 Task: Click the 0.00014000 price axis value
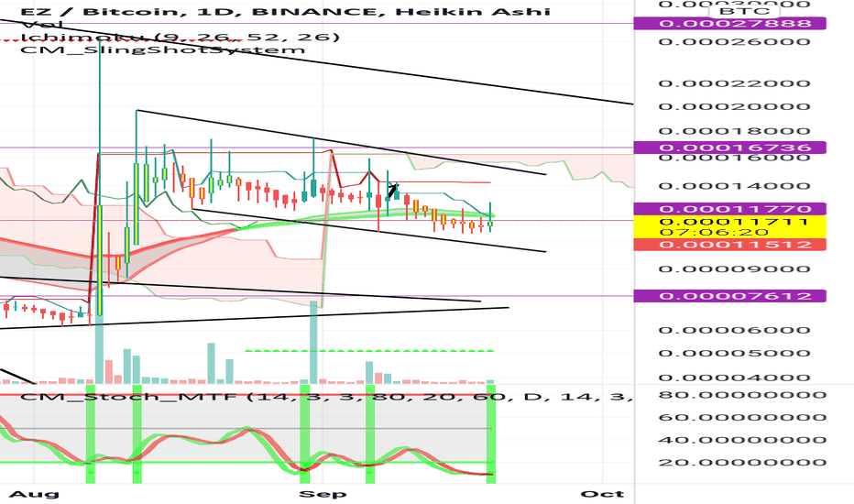(734, 186)
